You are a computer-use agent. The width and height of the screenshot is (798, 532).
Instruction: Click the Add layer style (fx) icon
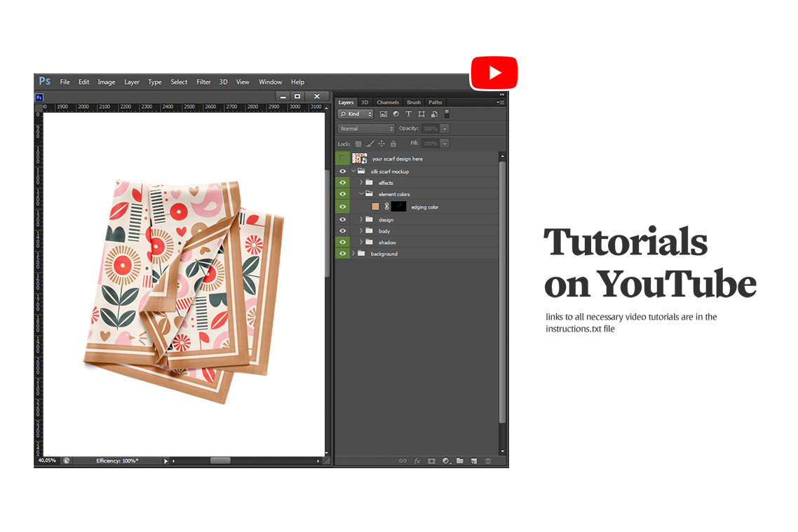pos(417,461)
